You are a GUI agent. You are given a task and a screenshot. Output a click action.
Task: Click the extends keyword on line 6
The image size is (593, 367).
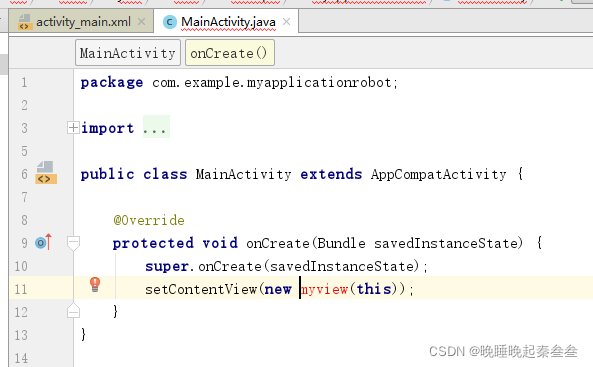[331, 174]
